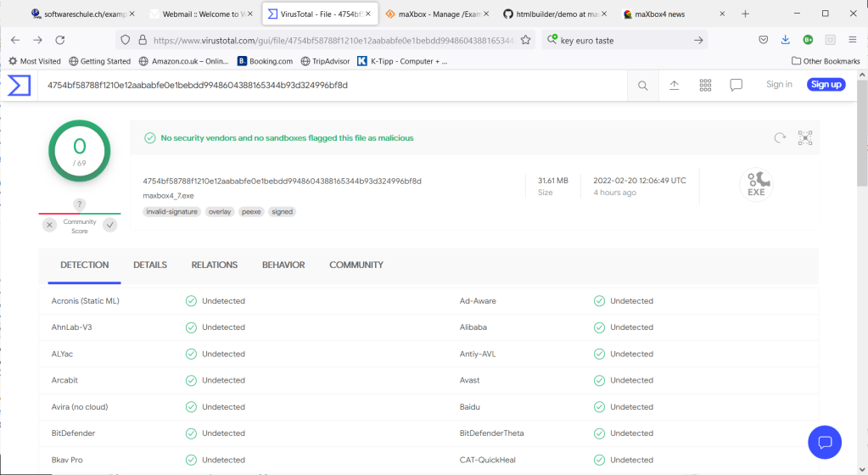Open Firefox hamburger application menu
The image size is (868, 475).
[851, 40]
